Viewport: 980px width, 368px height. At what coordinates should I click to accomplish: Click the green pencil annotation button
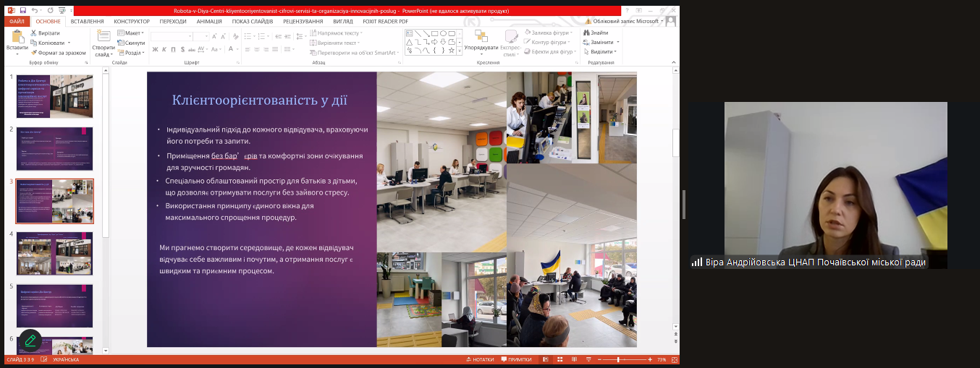tap(30, 341)
